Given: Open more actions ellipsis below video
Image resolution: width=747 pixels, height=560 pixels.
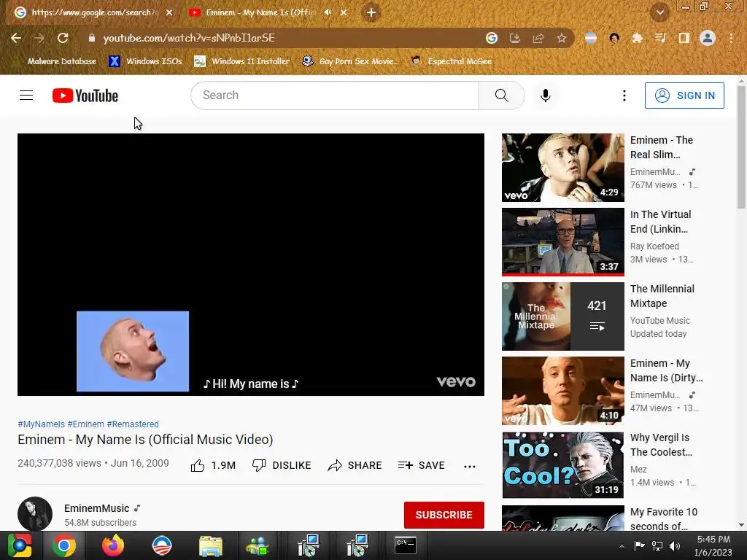Looking at the screenshot, I should (x=470, y=466).
